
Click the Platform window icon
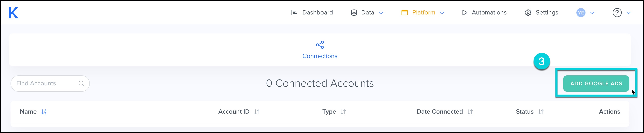[x=404, y=13]
